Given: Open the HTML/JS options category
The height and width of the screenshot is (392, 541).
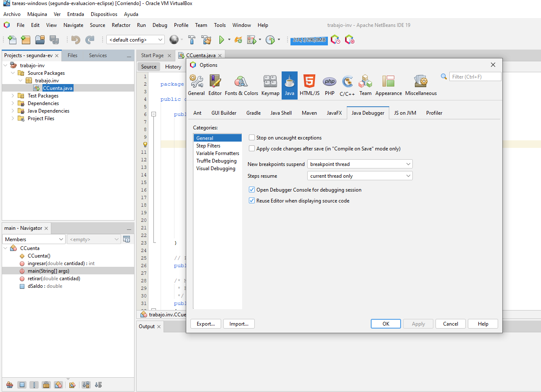Looking at the screenshot, I should tap(309, 85).
